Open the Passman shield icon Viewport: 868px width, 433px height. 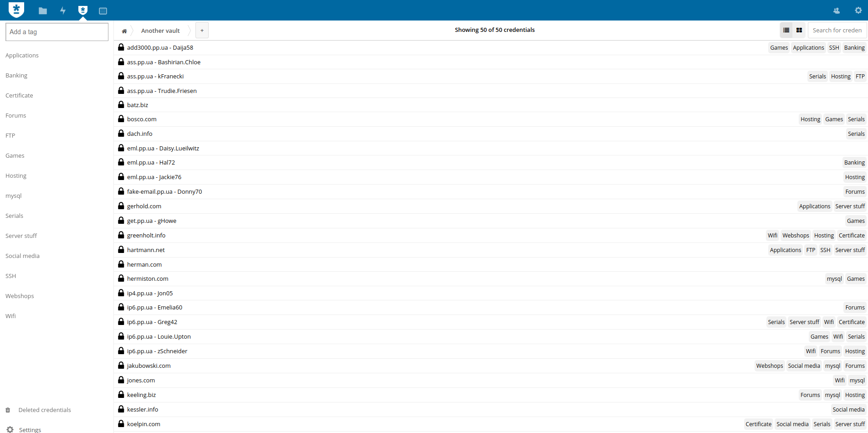click(x=83, y=10)
